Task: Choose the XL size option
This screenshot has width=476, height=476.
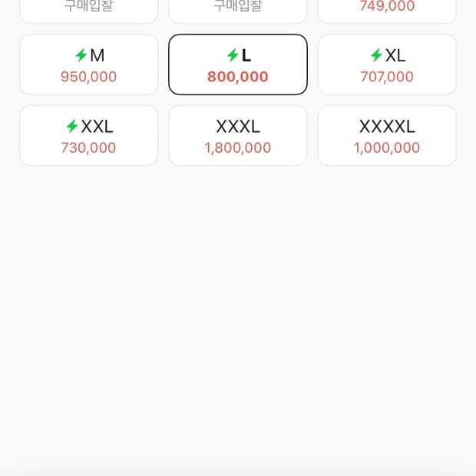Action: tap(387, 64)
